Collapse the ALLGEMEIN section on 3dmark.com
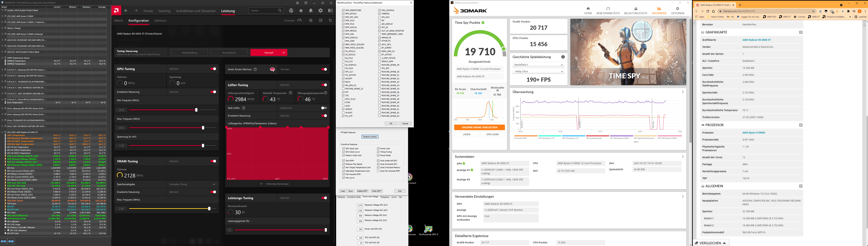The image size is (868, 246). click(801, 186)
